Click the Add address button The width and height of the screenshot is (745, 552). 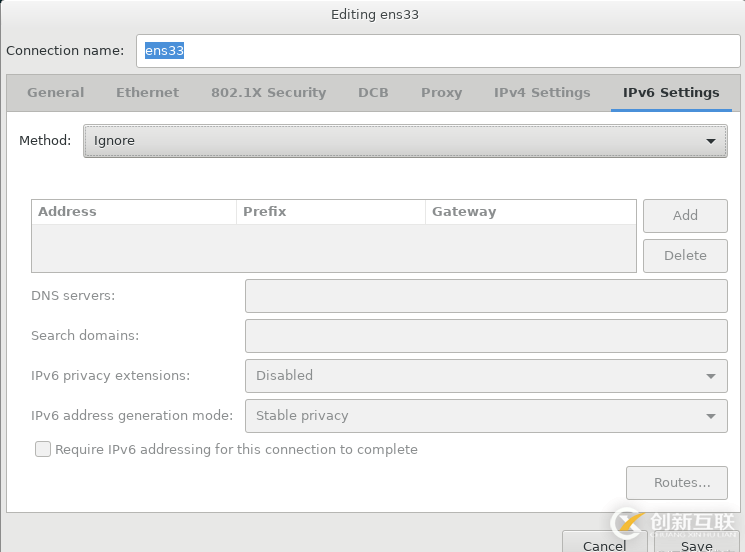(685, 216)
